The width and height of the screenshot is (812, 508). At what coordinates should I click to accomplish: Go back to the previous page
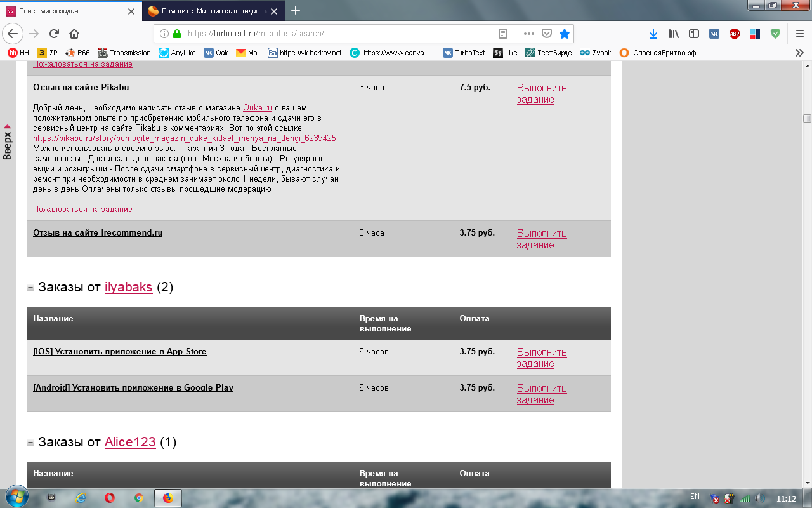[13, 34]
